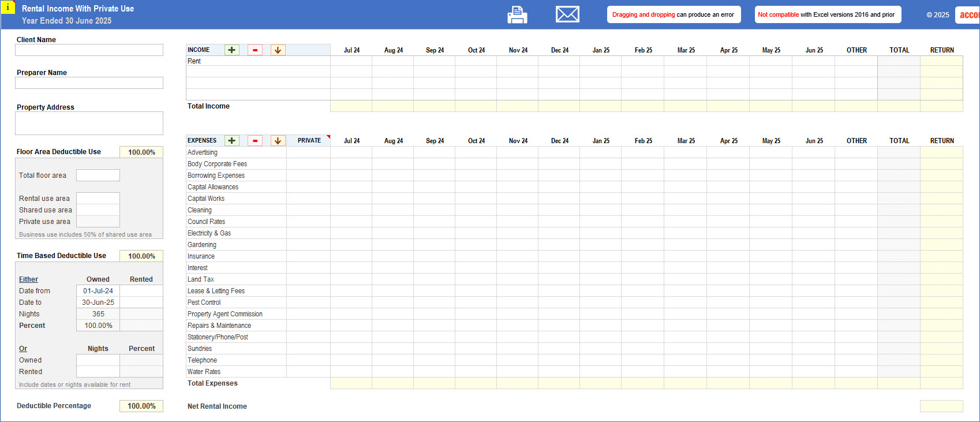980x422 pixels.
Task: Click the PRIVATE column header
Action: coord(309,141)
